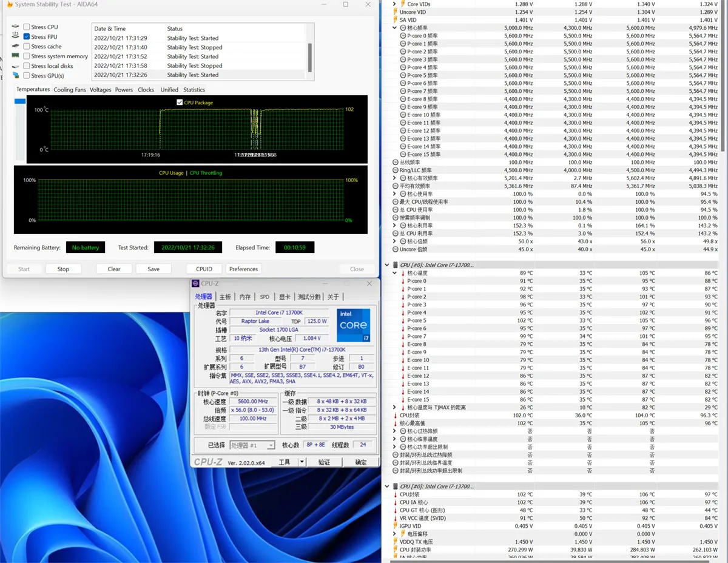Click the CPU chip icon beside Stress CPU
The image size is (728, 563).
pos(16,27)
